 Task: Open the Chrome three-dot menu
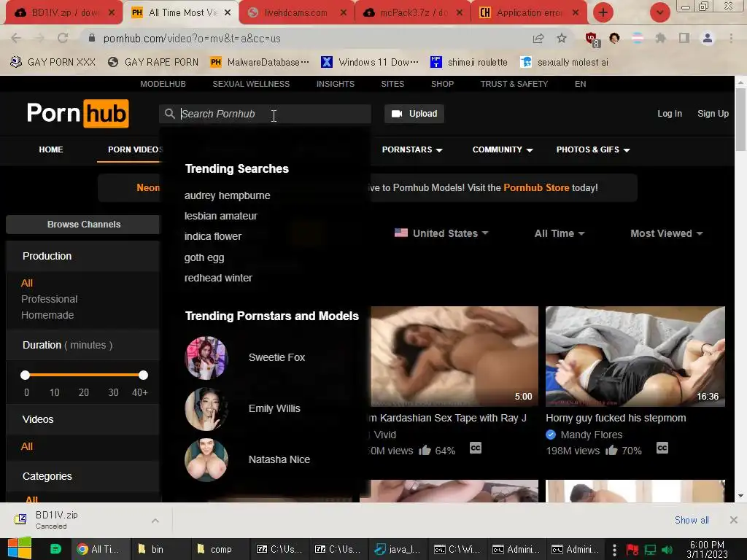click(x=731, y=38)
